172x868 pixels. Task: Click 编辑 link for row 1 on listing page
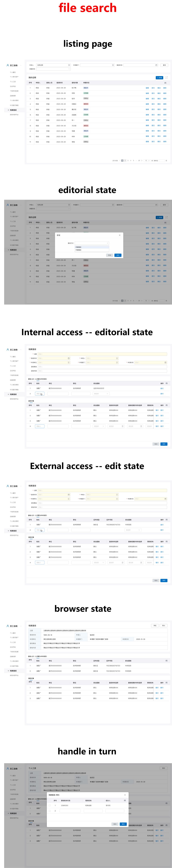147,88
